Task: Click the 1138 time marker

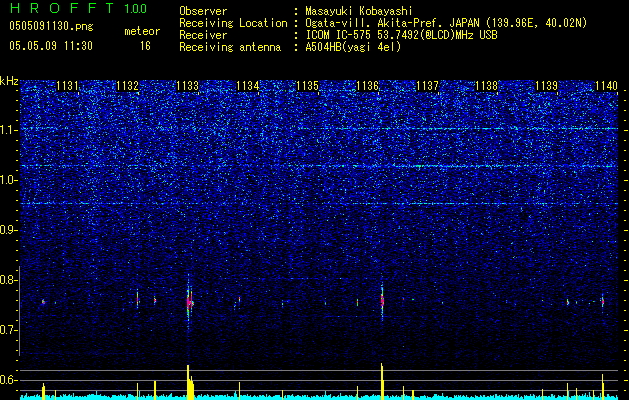Action: coord(487,86)
